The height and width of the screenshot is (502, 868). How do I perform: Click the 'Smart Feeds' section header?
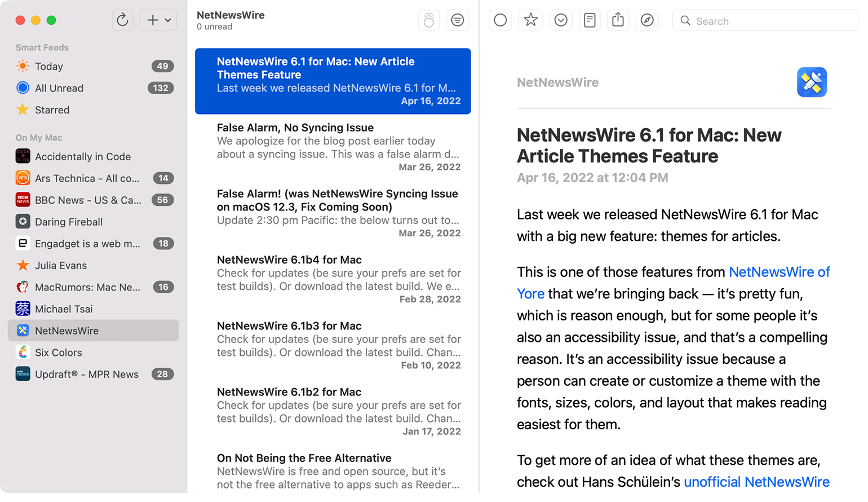tap(42, 47)
